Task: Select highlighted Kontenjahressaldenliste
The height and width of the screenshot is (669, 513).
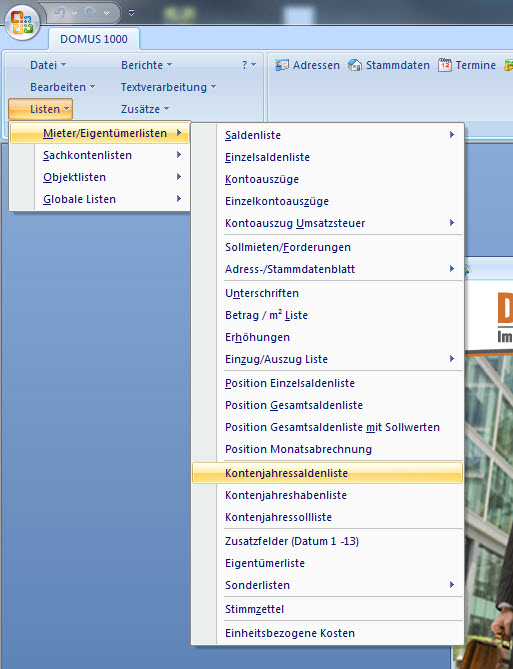Action: click(x=327, y=473)
